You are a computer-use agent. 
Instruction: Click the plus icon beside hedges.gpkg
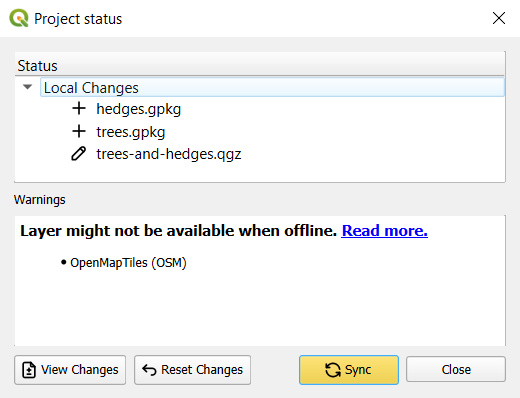click(79, 109)
